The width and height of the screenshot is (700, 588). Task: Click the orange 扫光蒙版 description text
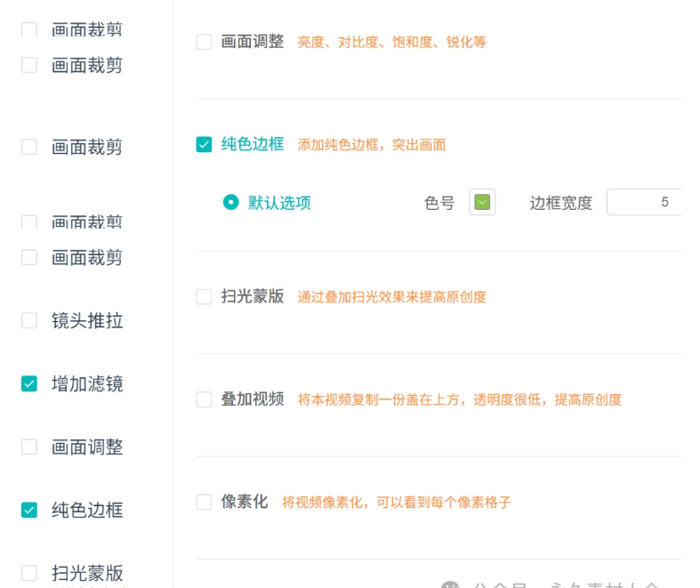391,297
